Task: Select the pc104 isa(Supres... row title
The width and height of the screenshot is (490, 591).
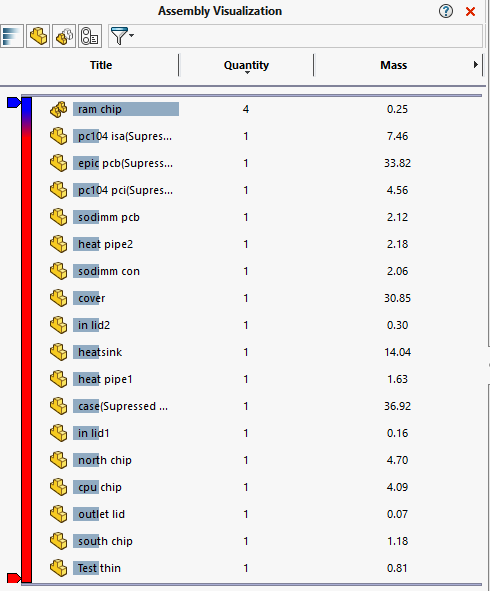Action: pos(125,136)
